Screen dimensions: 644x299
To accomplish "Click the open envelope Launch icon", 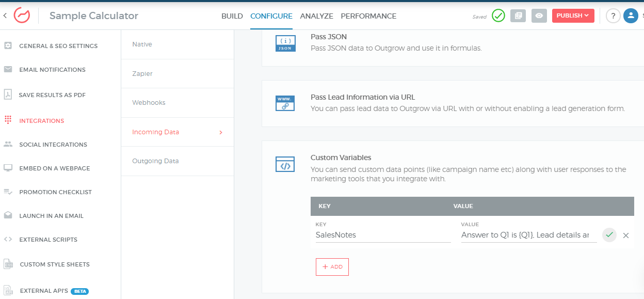I will [x=8, y=215].
